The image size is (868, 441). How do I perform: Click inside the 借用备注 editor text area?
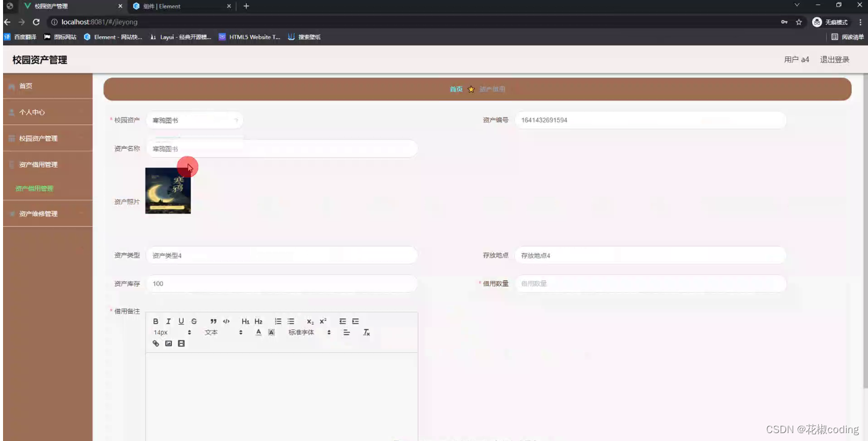[x=282, y=397]
